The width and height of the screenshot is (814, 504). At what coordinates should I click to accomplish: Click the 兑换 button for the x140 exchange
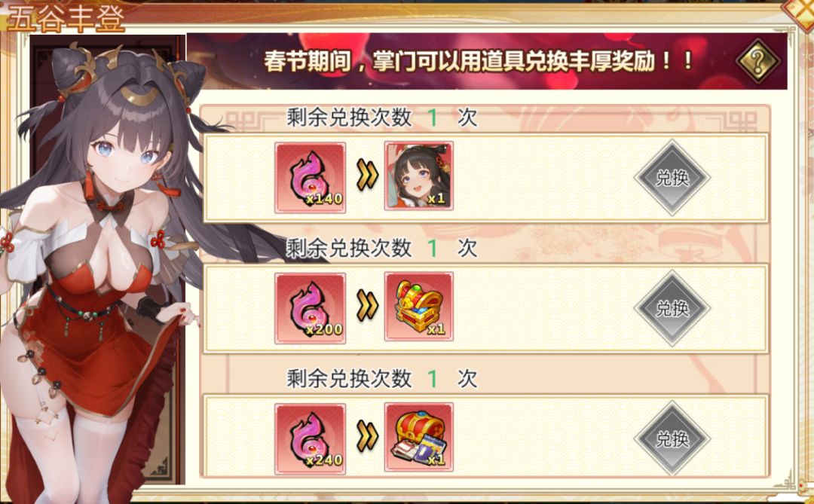click(672, 178)
